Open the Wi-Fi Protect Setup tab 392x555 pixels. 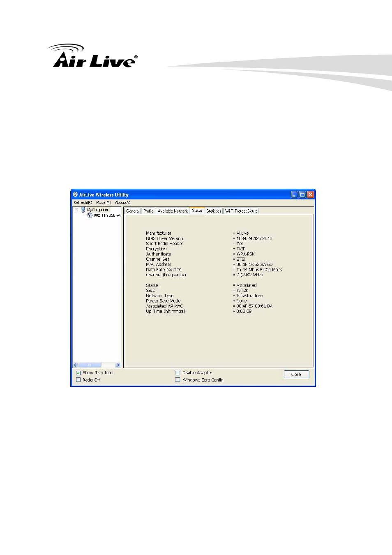(x=241, y=211)
